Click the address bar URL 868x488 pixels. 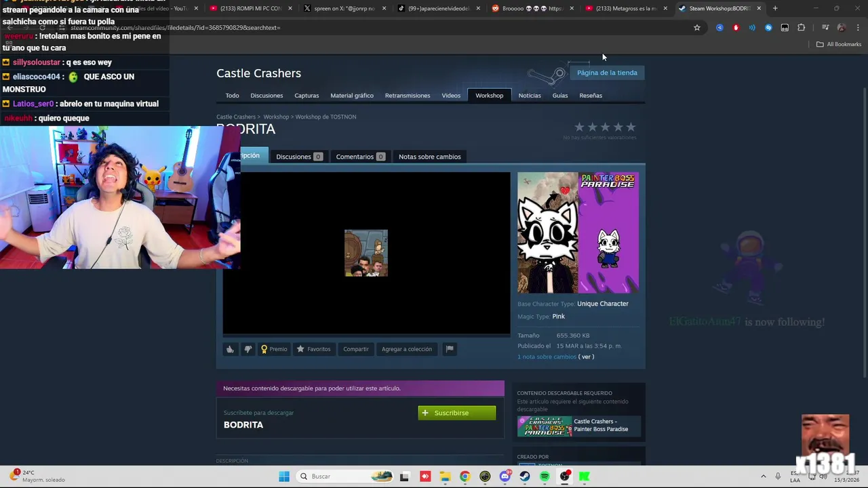175,28
